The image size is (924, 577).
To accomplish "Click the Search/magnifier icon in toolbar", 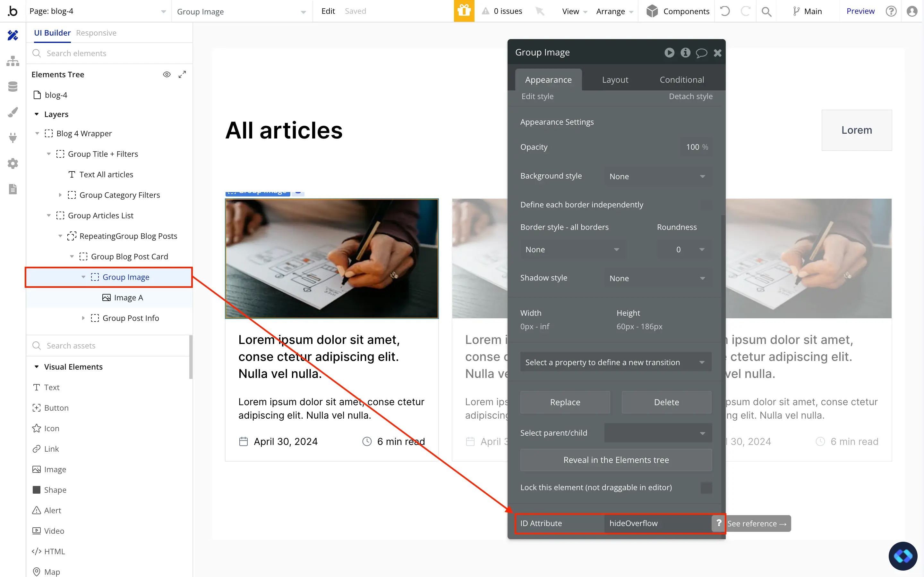I will [766, 11].
